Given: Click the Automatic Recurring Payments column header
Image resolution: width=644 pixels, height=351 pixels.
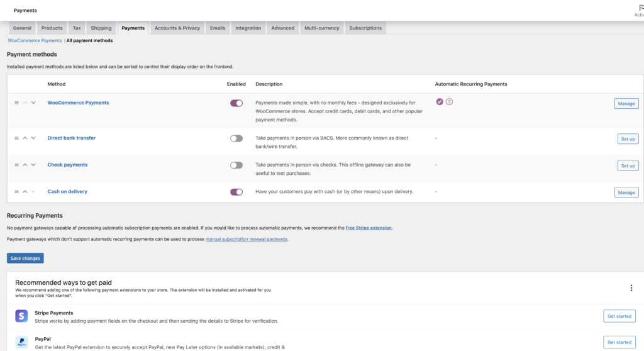Looking at the screenshot, I should click(471, 84).
